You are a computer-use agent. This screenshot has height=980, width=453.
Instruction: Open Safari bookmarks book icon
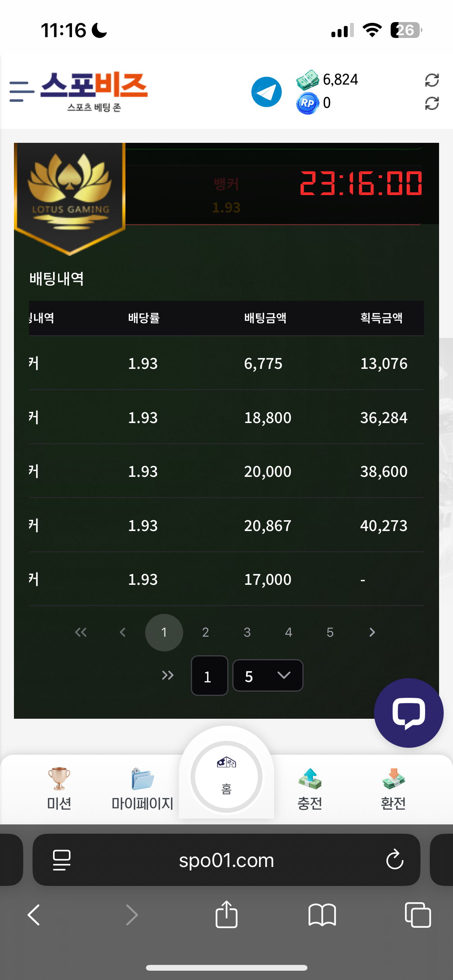[x=322, y=915]
